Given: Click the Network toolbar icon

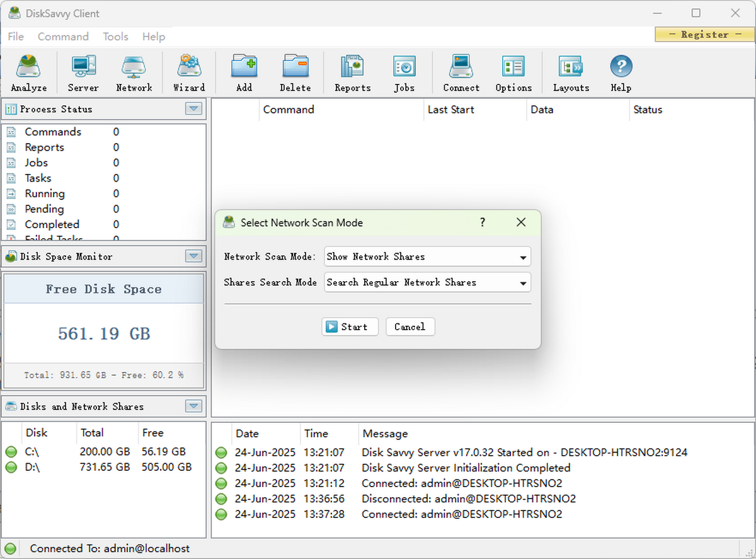Looking at the screenshot, I should tap(134, 71).
